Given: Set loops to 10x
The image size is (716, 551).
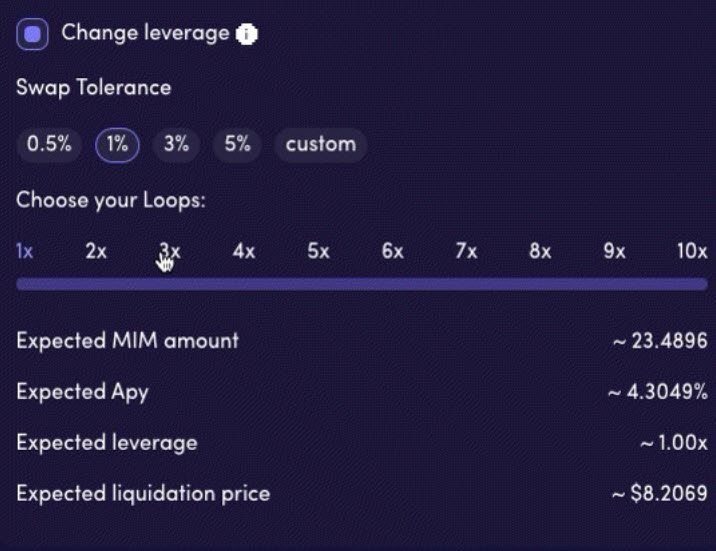Looking at the screenshot, I should click(691, 251).
